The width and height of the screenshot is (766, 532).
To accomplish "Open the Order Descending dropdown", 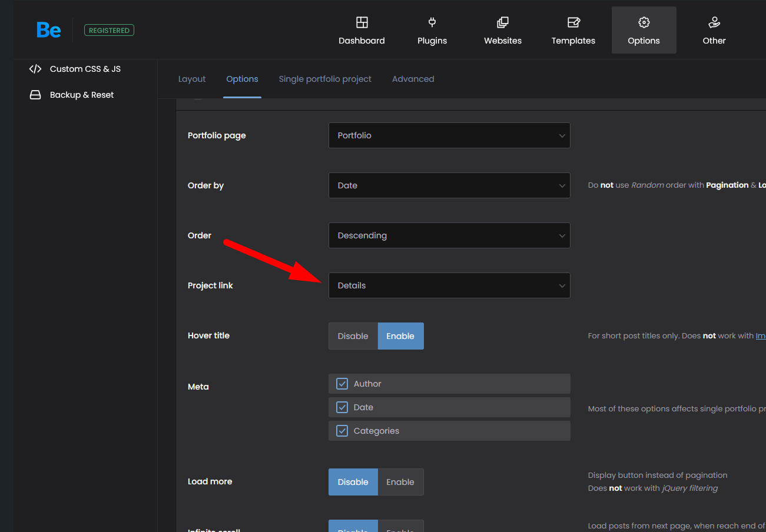I will [x=449, y=235].
